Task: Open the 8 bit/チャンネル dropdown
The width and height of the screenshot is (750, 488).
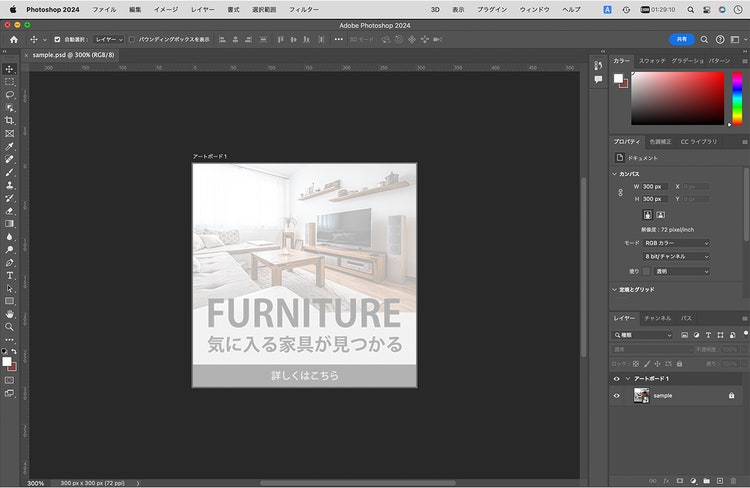Action: (676, 257)
